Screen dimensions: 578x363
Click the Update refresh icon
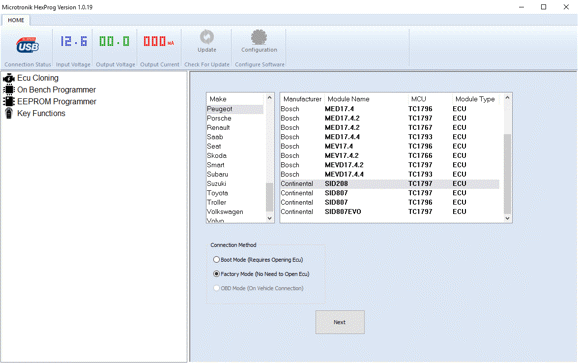[x=207, y=37]
